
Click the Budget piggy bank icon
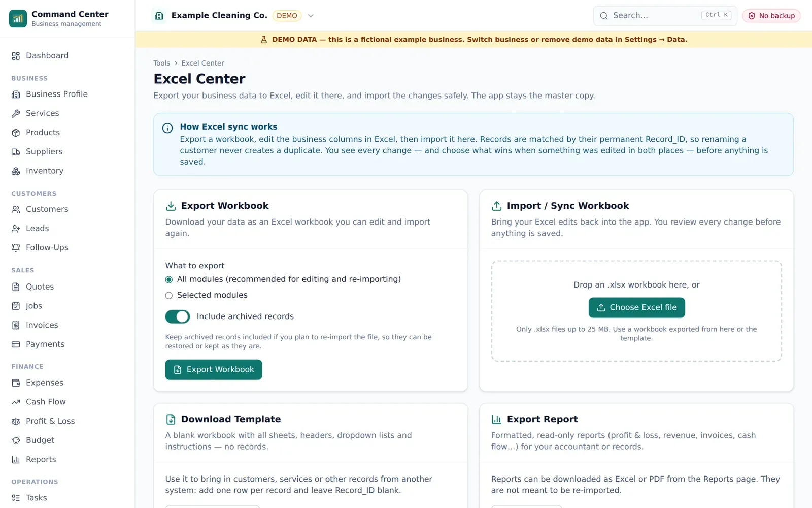point(16,440)
